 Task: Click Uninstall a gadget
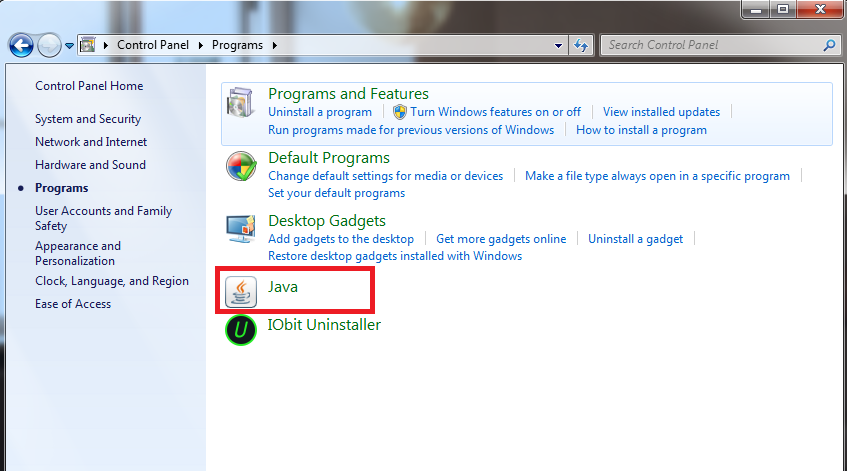[635, 239]
